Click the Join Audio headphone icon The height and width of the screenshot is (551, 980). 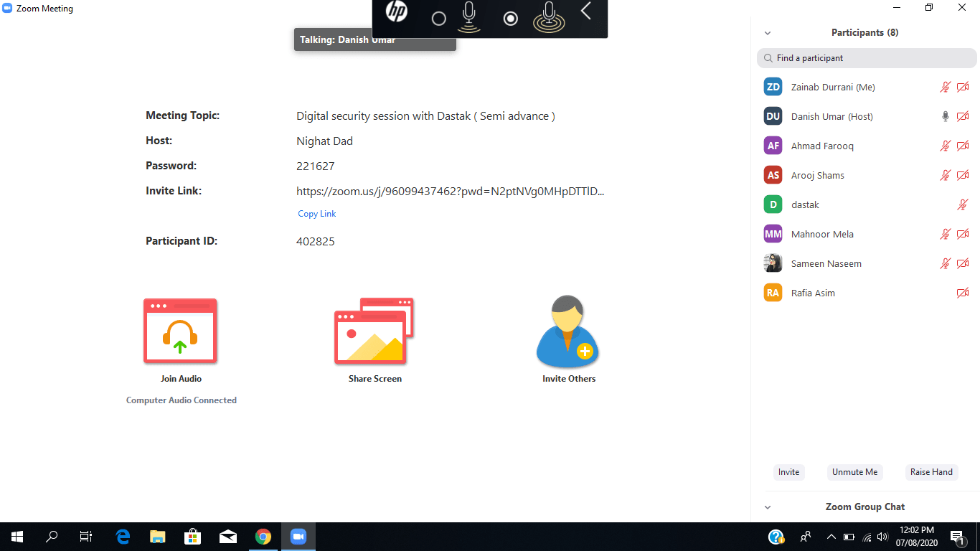[x=180, y=331]
